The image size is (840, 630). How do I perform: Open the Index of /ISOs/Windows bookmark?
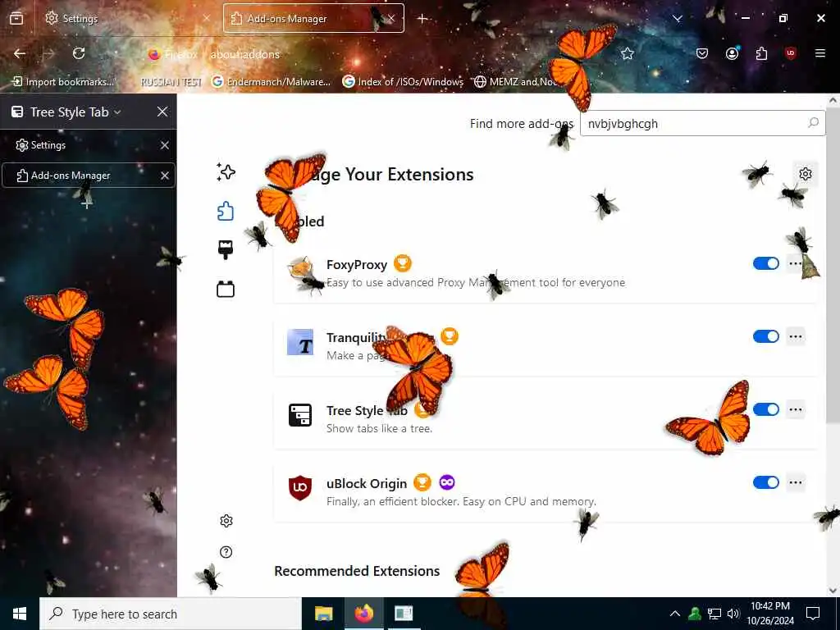point(403,81)
